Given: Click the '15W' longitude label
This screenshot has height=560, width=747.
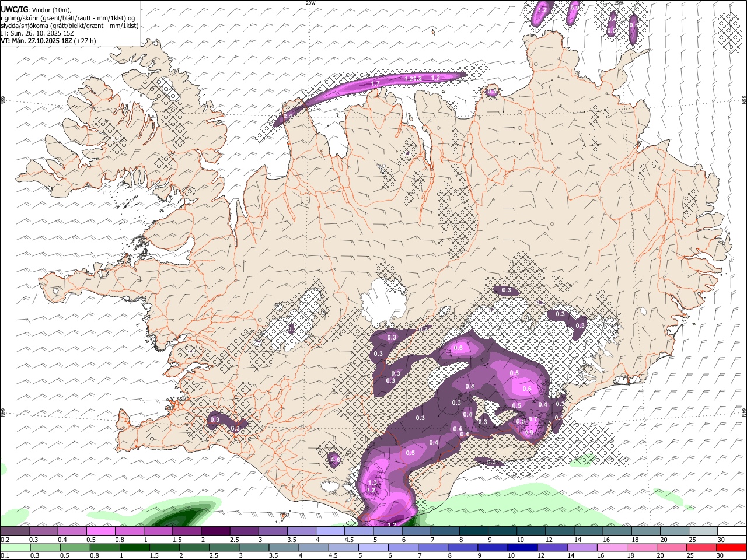Looking at the screenshot, I should (618, 3).
